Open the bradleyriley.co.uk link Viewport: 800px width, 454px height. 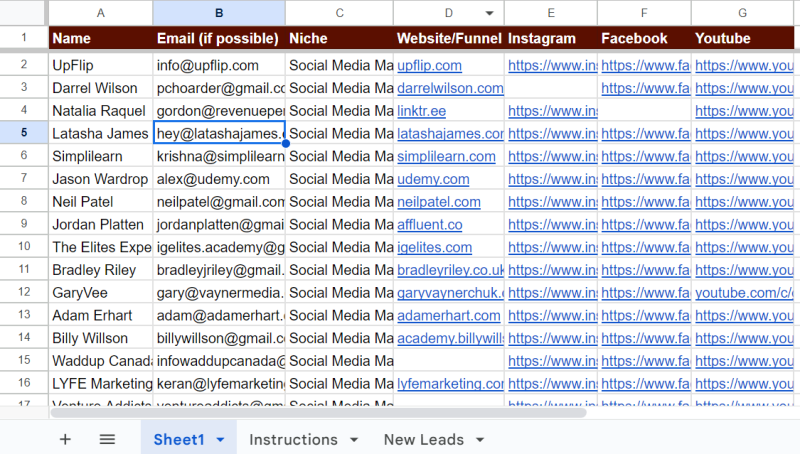(x=450, y=270)
